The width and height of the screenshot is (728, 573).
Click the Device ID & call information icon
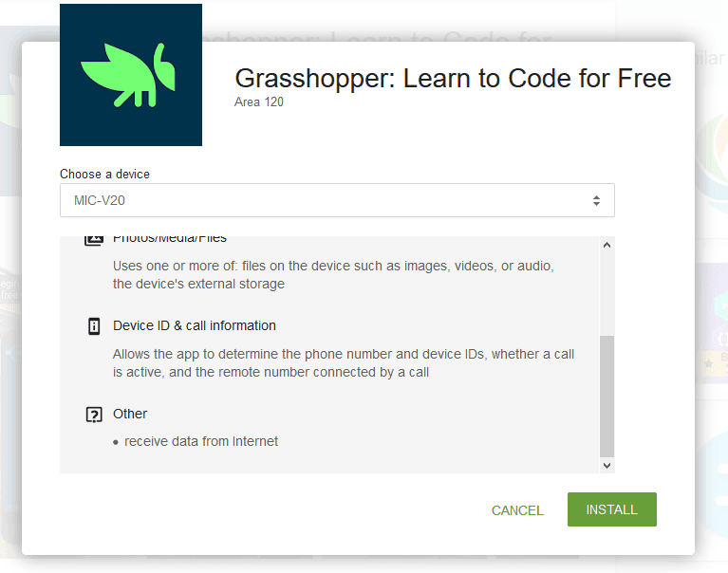(94, 326)
